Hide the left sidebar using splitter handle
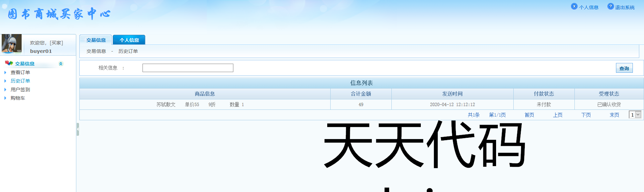Screen dimensions: 644x192 [78, 129]
